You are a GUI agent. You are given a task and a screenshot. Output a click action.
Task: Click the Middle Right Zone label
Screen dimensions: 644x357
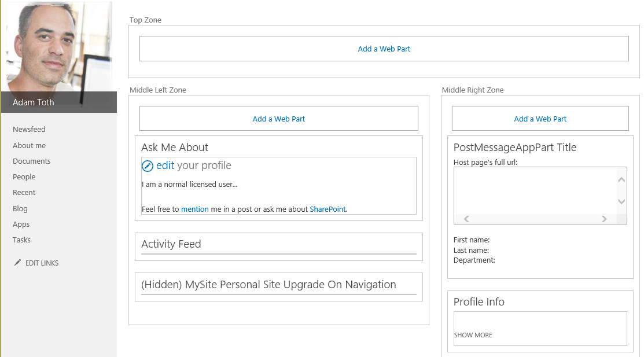[473, 90]
